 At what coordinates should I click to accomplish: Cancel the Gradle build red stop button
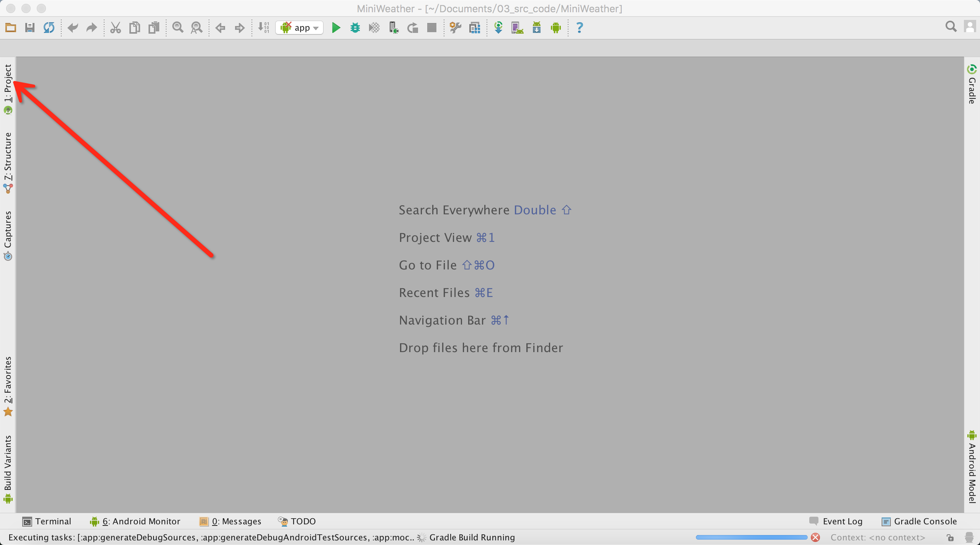[x=815, y=537]
